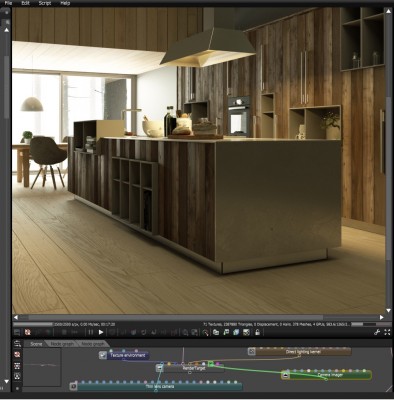Toggle the viewport lock padlock icon

tap(257, 332)
